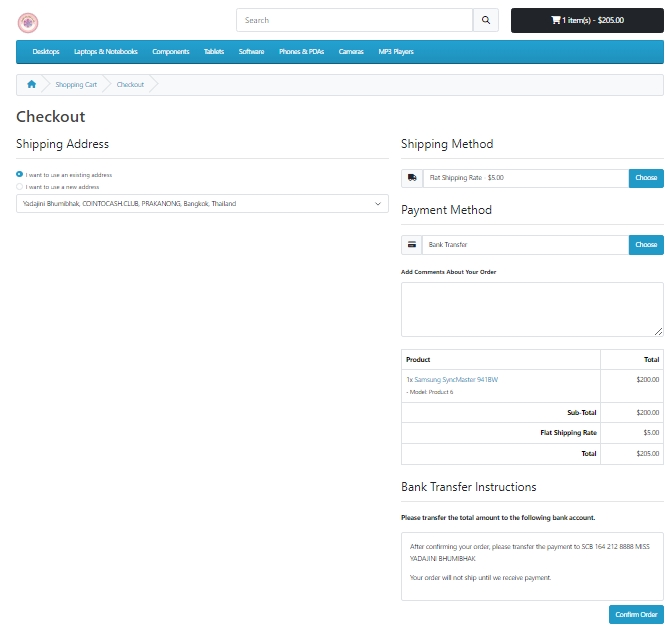Click the Flat Shipping Rate row label
This screenshot has width=666, height=638.
(x=568, y=432)
